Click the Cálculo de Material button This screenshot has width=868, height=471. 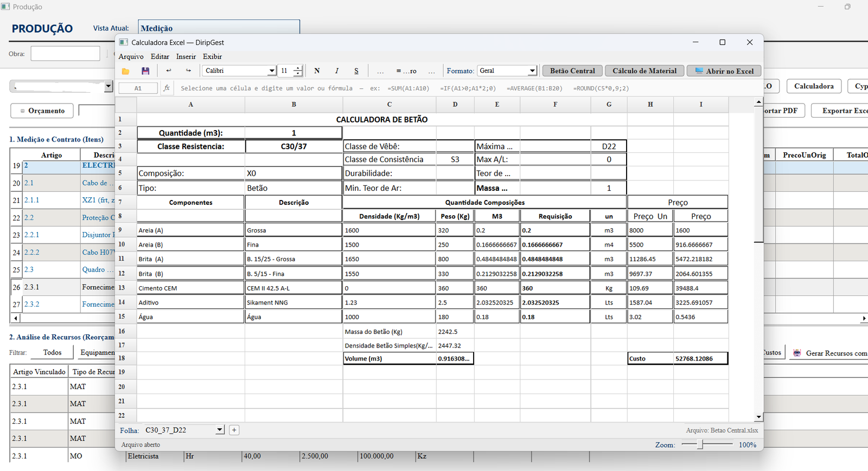pos(644,71)
